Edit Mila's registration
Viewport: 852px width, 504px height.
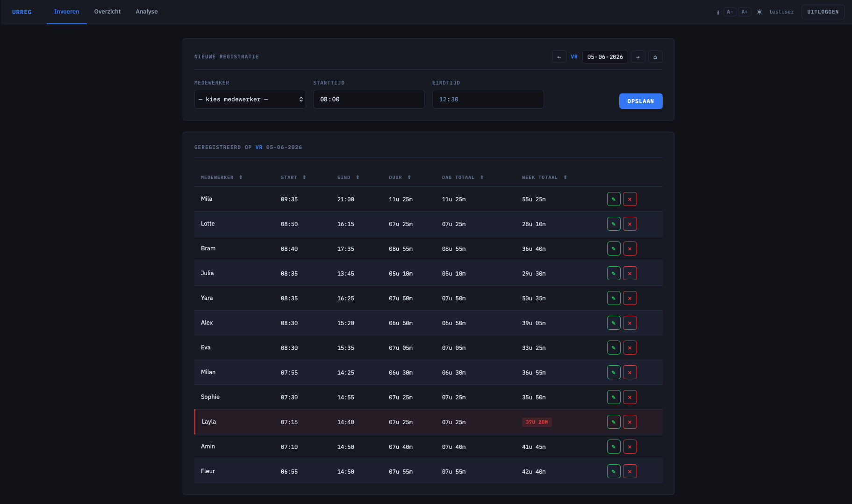tap(614, 199)
